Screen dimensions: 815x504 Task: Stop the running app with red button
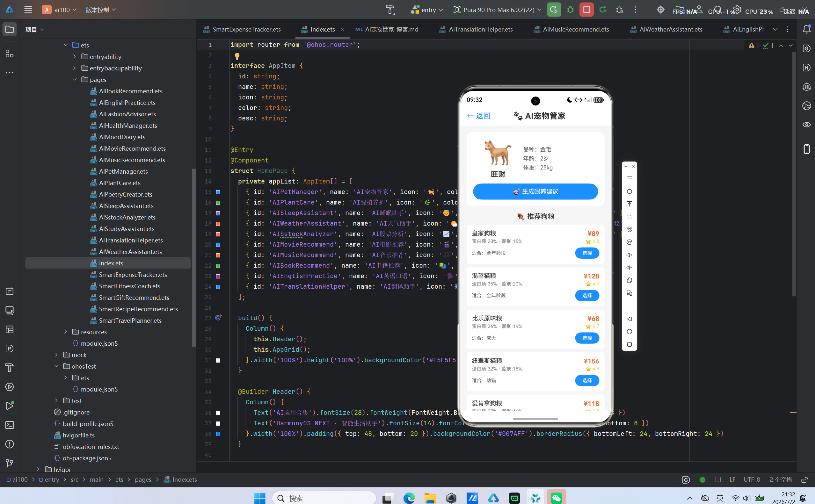click(x=586, y=10)
